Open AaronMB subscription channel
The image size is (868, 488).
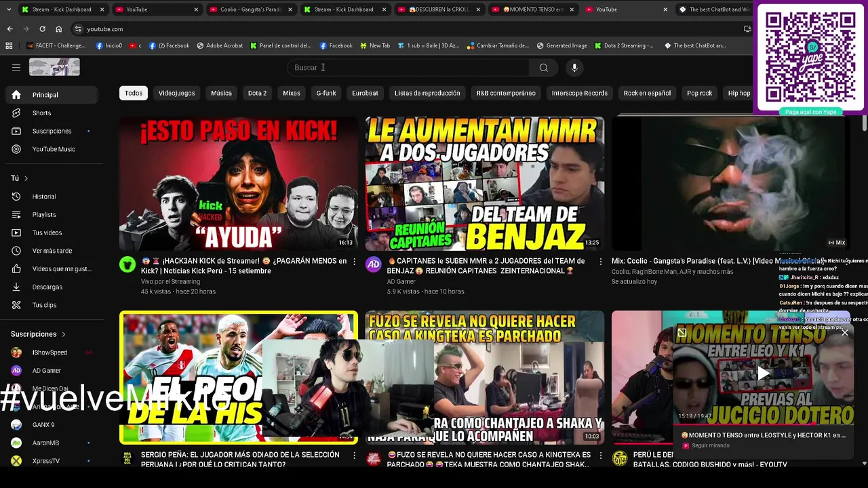pos(45,443)
